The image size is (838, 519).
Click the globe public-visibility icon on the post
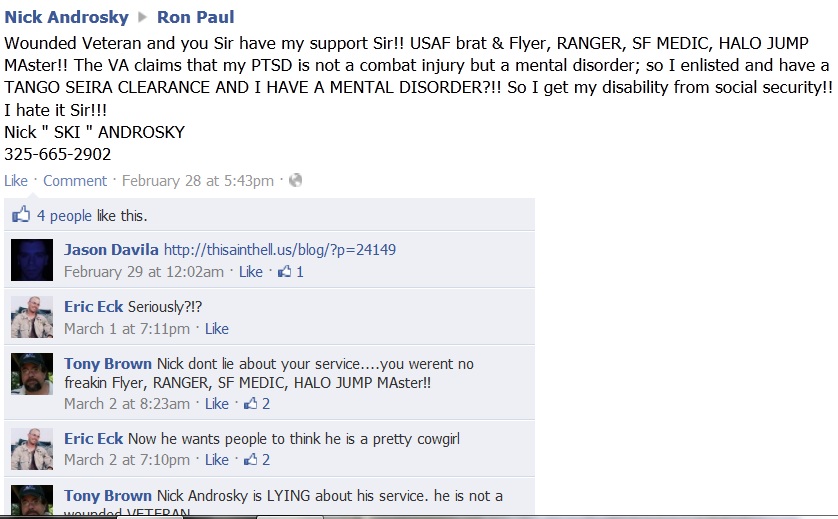[x=296, y=181]
